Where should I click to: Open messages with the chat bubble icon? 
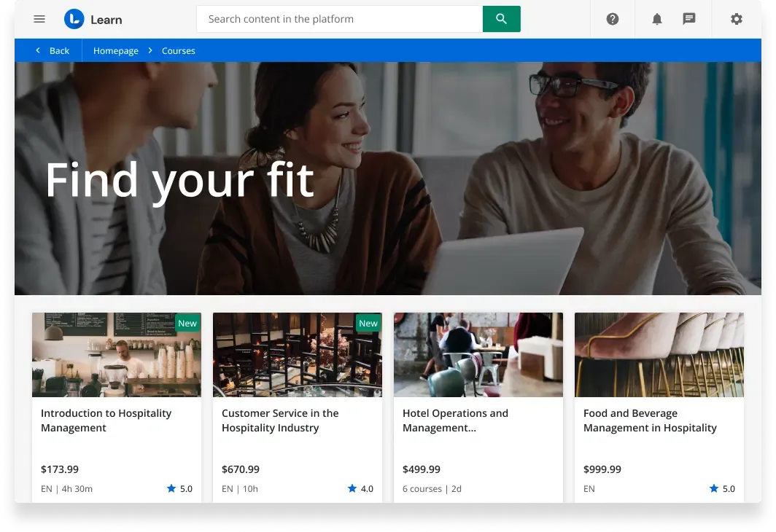[x=689, y=20]
